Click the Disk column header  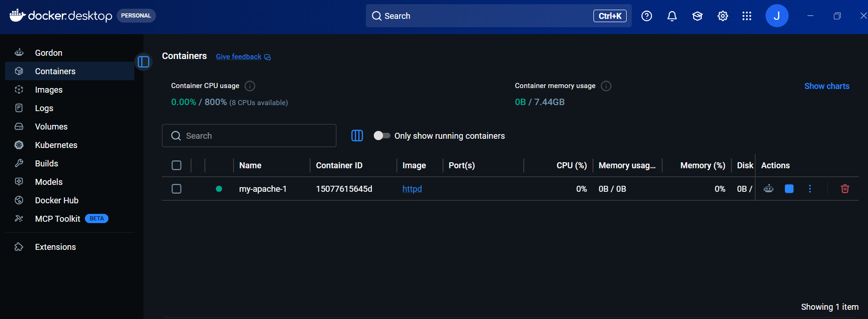tap(745, 165)
